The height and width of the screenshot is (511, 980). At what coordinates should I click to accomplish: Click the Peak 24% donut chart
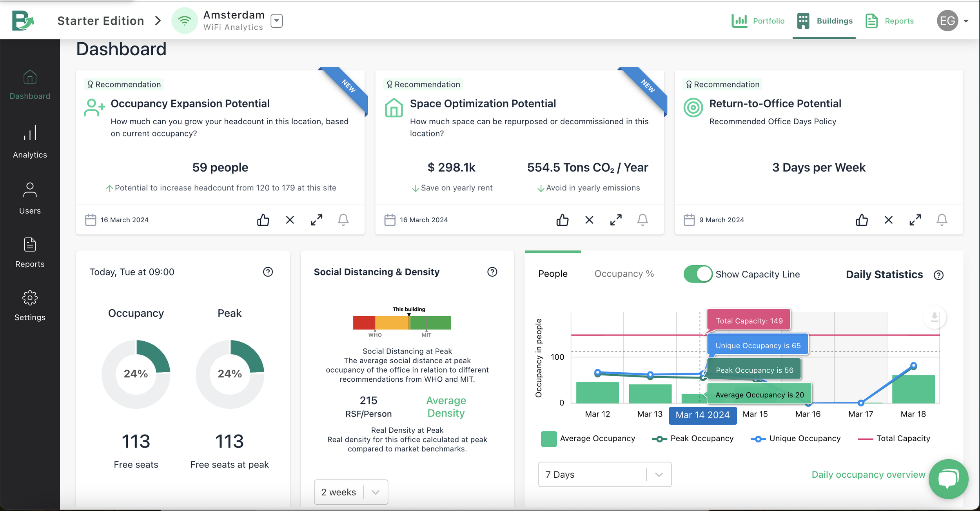230,374
